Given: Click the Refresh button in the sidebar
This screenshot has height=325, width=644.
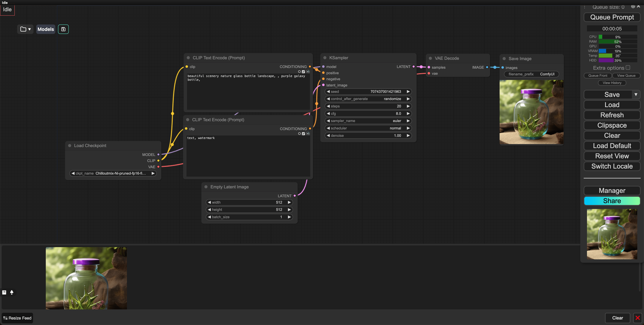Looking at the screenshot, I should 612,115.
